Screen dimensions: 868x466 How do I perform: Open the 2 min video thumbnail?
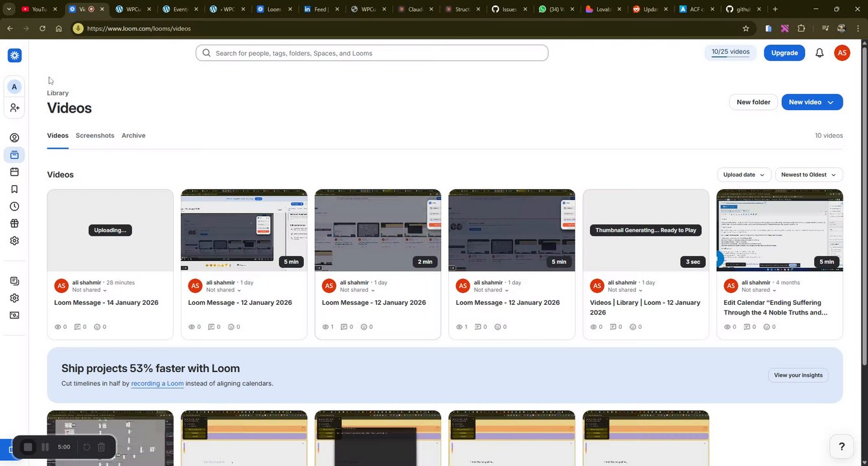pos(378,230)
